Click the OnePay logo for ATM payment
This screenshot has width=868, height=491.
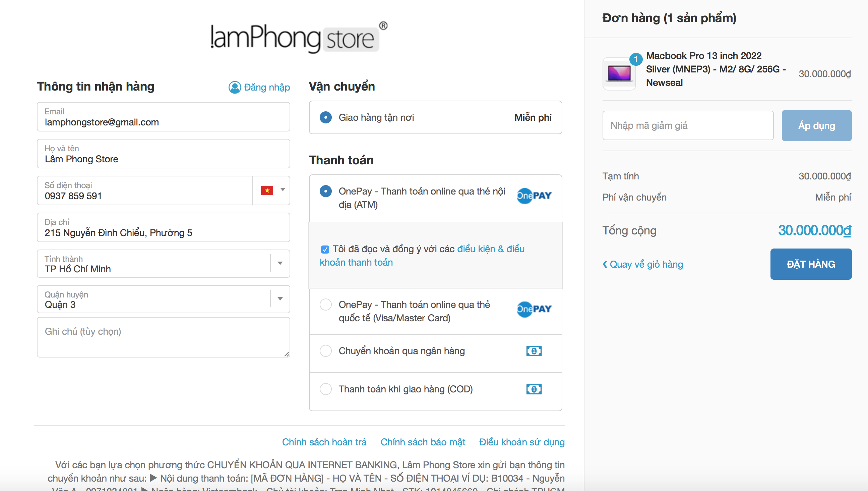click(534, 196)
